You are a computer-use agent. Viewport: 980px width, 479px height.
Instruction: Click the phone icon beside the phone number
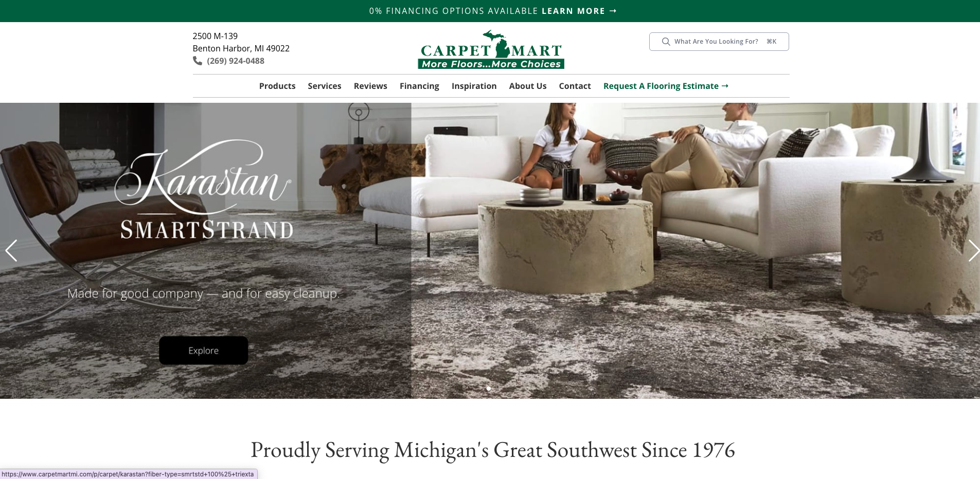coord(198,61)
